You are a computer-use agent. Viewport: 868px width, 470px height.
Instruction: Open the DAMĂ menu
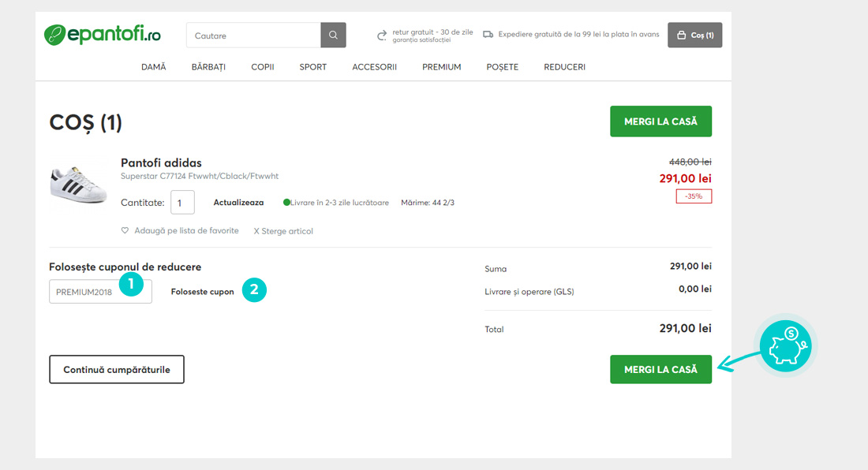pyautogui.click(x=153, y=67)
